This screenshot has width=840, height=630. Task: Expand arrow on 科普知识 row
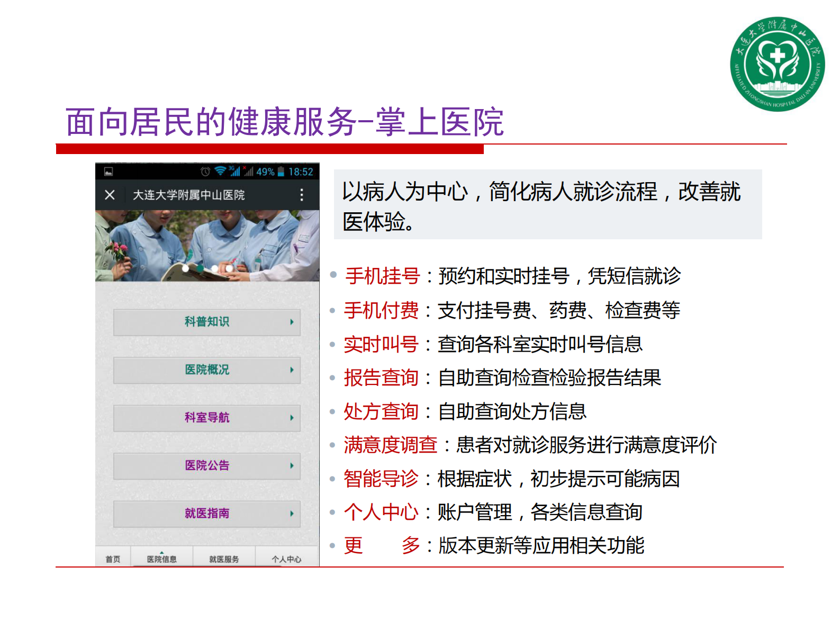tap(292, 322)
